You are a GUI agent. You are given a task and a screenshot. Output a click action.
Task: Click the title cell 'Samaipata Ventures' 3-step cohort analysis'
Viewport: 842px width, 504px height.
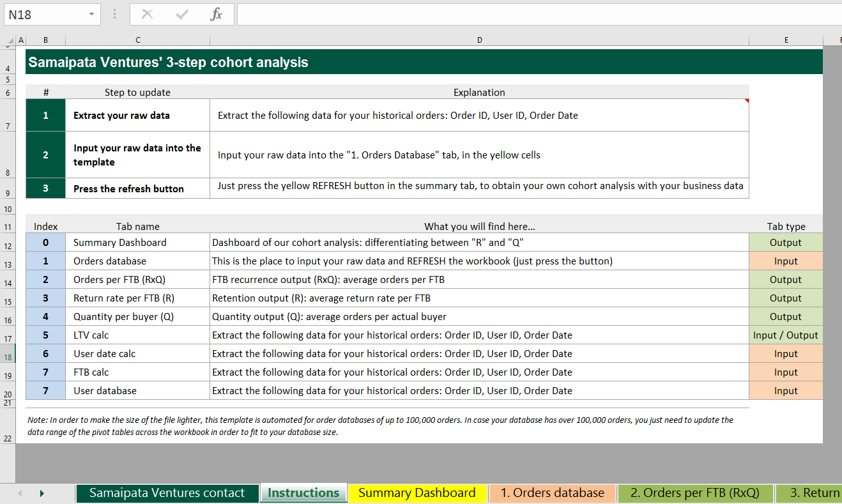(424, 62)
